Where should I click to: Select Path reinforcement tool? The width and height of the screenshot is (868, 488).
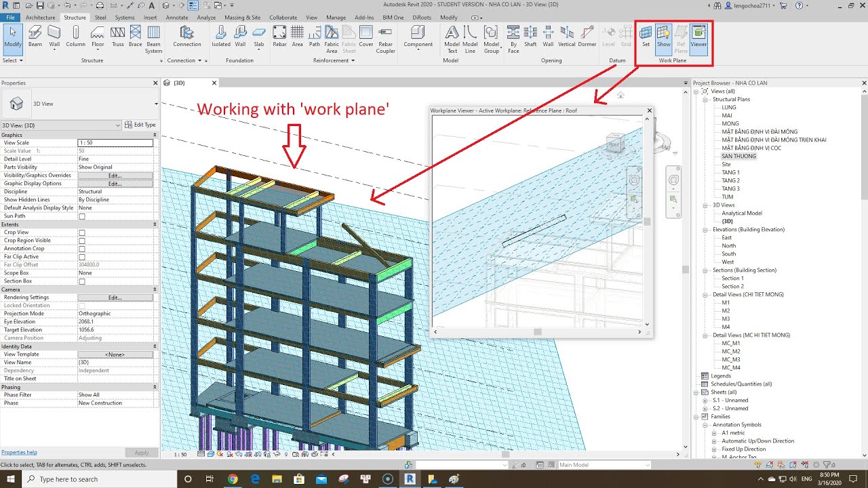pos(315,36)
